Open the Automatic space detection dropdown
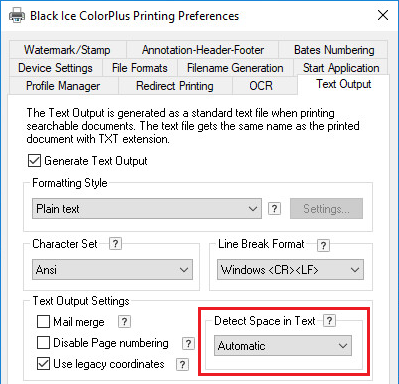 283,346
